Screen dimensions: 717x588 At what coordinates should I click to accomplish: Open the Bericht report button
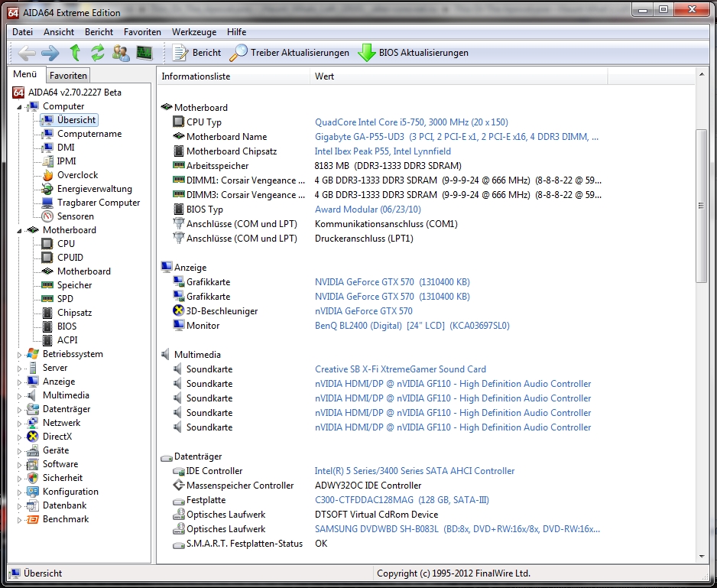click(196, 53)
